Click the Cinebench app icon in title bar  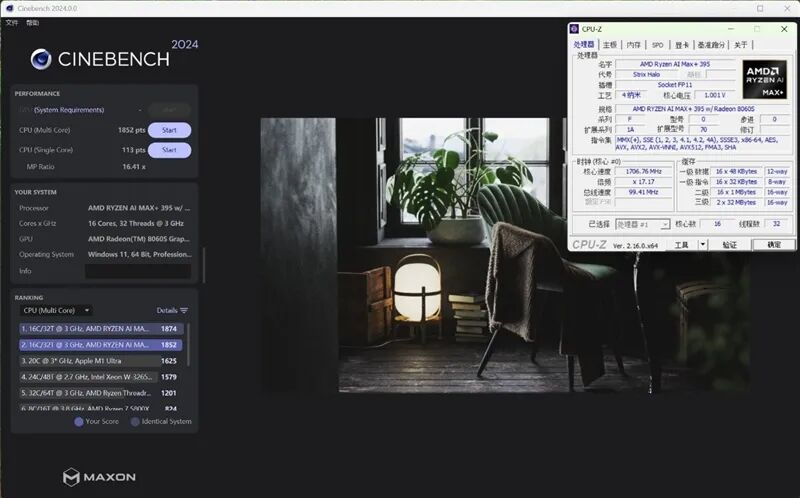tap(10, 8)
